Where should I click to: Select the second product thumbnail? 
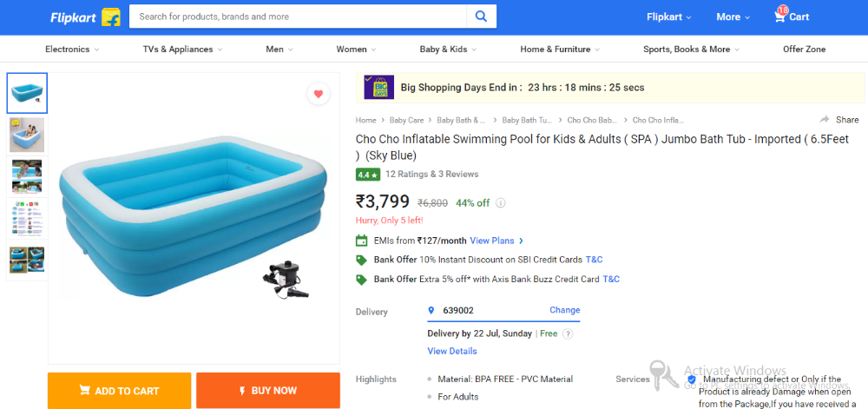click(27, 135)
